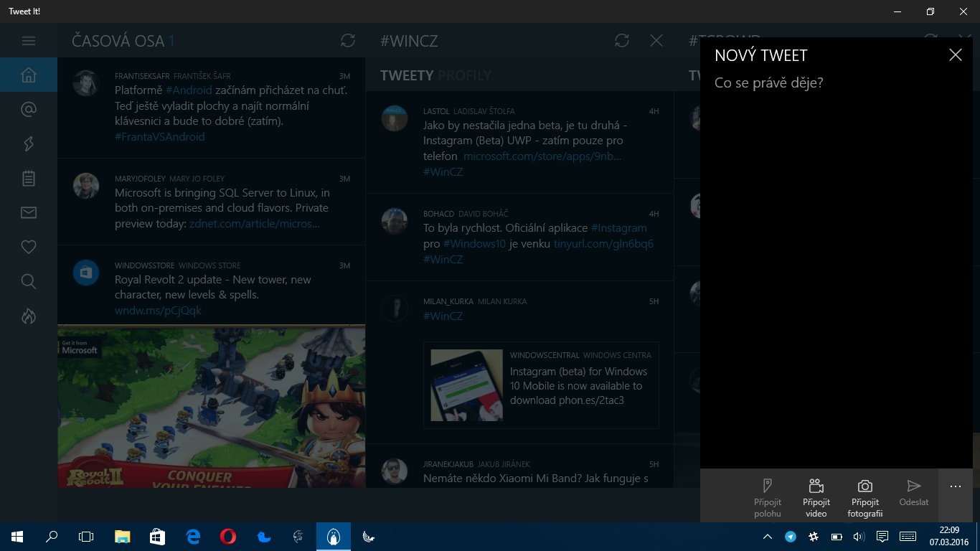Open the #Instagram hashtag link
This screenshot has height=551, width=980.
tap(618, 228)
